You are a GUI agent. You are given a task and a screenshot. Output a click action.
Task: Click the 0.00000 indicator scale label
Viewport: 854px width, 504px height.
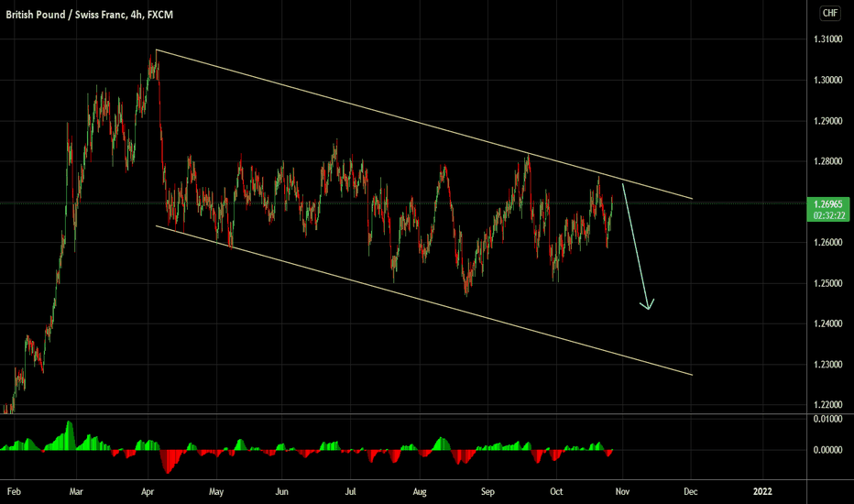(827, 450)
